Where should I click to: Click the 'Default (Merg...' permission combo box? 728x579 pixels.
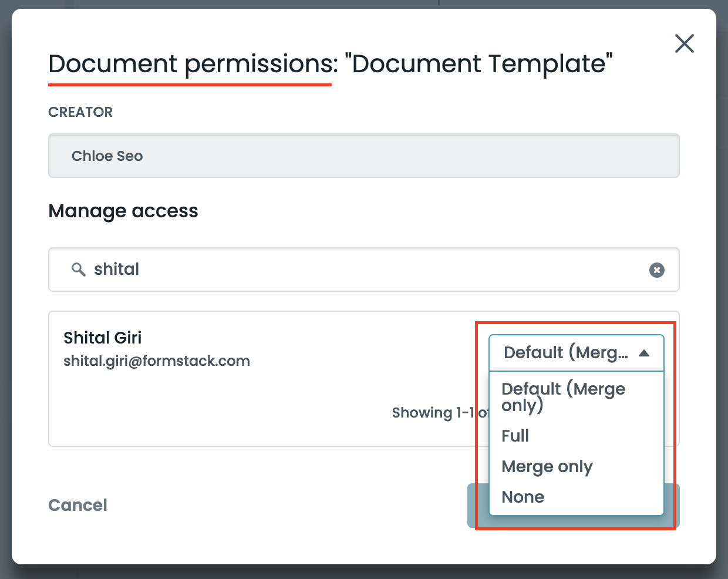point(566,353)
